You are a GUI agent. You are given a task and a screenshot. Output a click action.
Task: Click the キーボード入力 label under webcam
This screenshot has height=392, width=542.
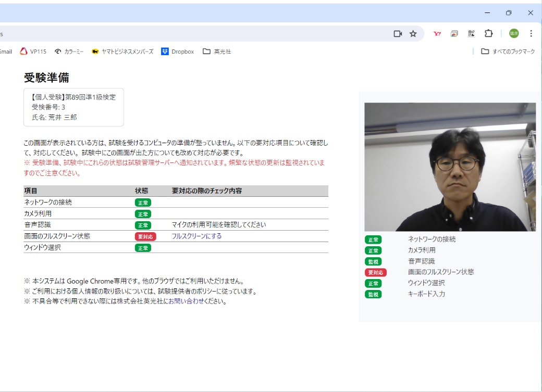(x=426, y=294)
